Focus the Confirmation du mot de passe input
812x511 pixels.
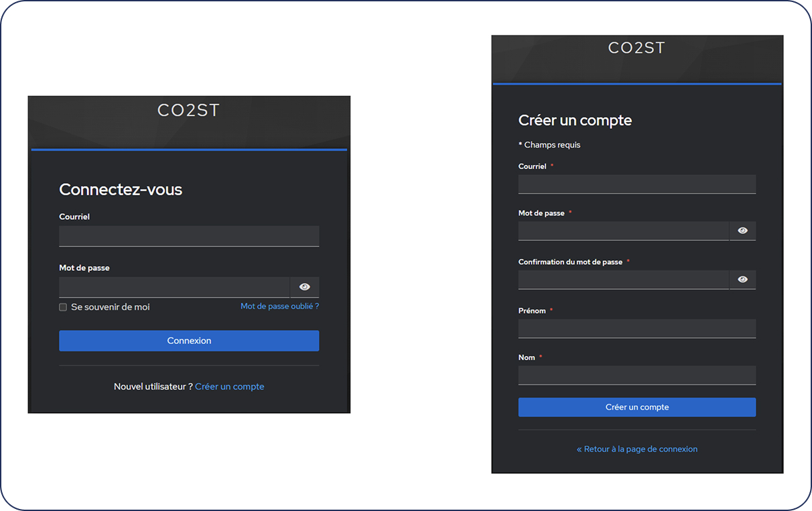(x=623, y=280)
